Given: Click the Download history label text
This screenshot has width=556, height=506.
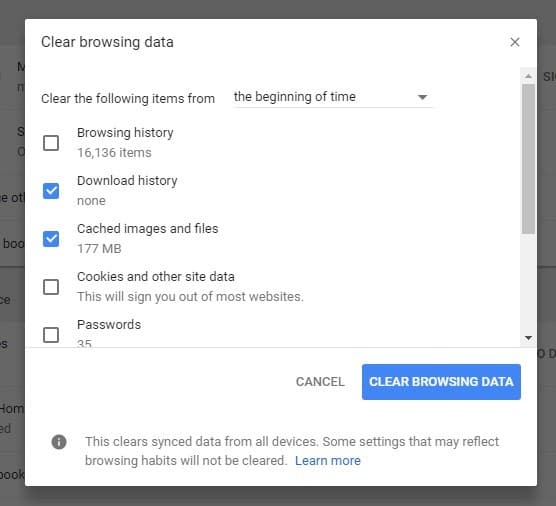Looking at the screenshot, I should pos(127,180).
